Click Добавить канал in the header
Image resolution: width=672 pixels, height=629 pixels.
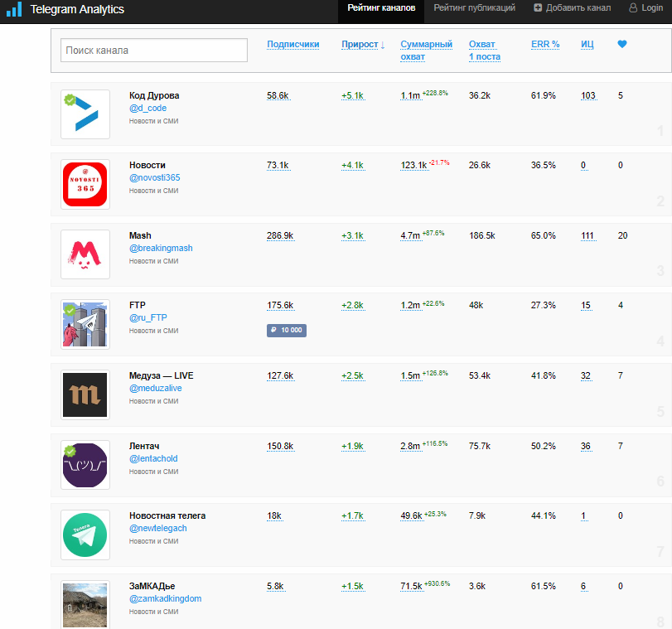572,7
